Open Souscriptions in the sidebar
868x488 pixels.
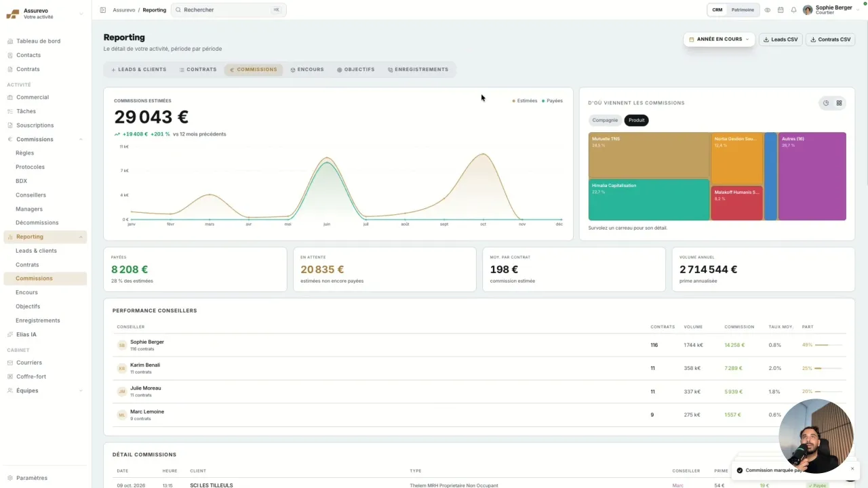tap(35, 125)
